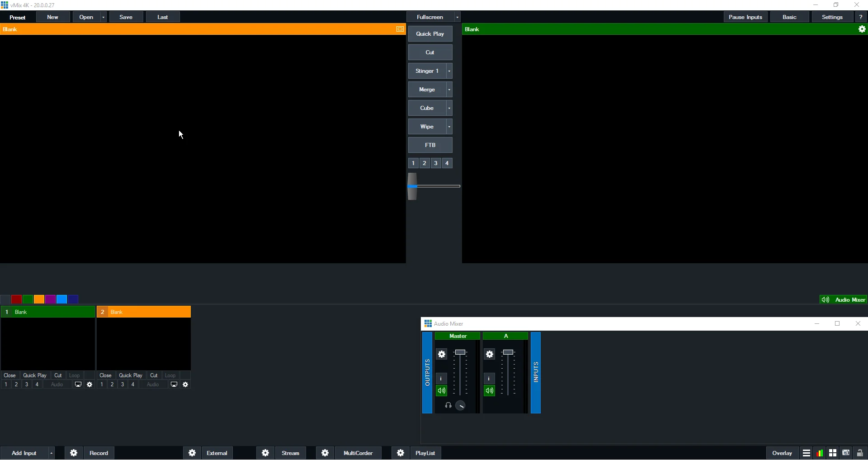This screenshot has height=460, width=868.
Task: Click the FTB transition button
Action: tap(430, 145)
